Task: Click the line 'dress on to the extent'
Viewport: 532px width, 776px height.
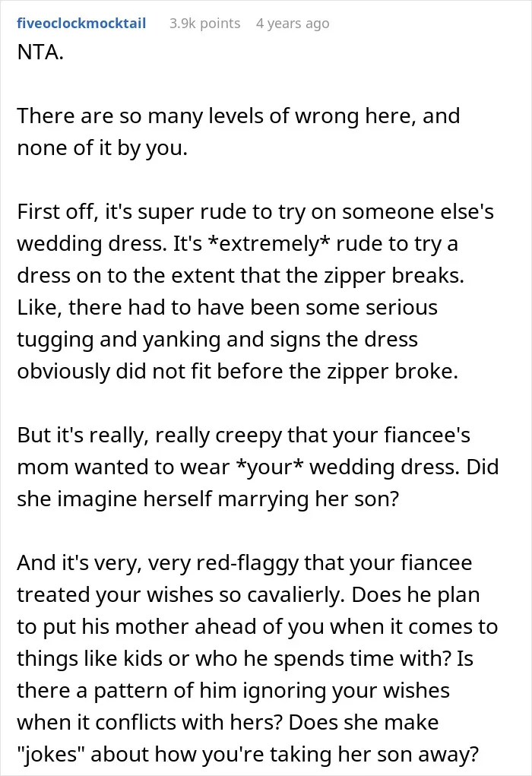Action: pyautogui.click(x=240, y=276)
